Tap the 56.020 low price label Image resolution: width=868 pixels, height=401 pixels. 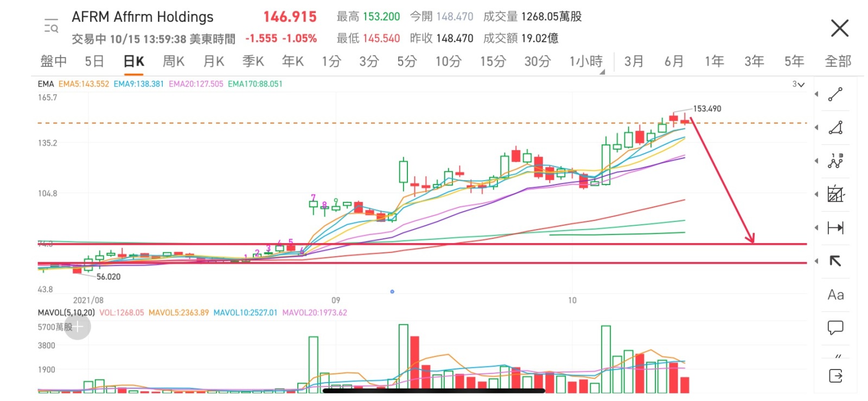coord(108,277)
